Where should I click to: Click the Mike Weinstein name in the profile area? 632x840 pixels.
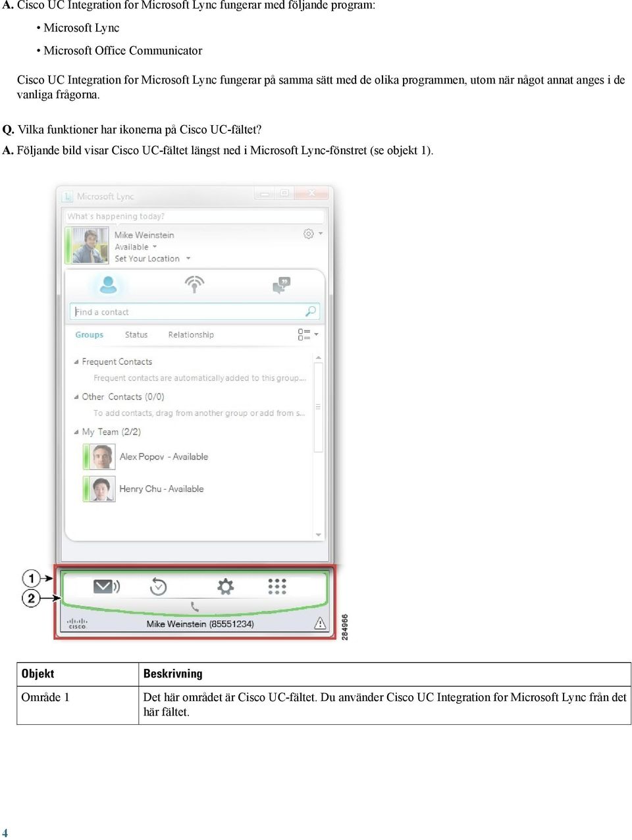pyautogui.click(x=144, y=235)
